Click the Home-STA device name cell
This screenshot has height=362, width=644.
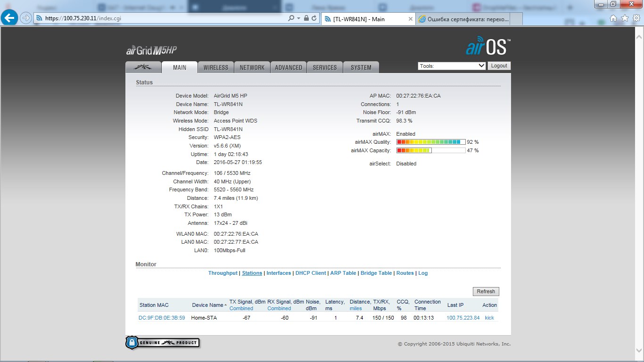tap(204, 318)
